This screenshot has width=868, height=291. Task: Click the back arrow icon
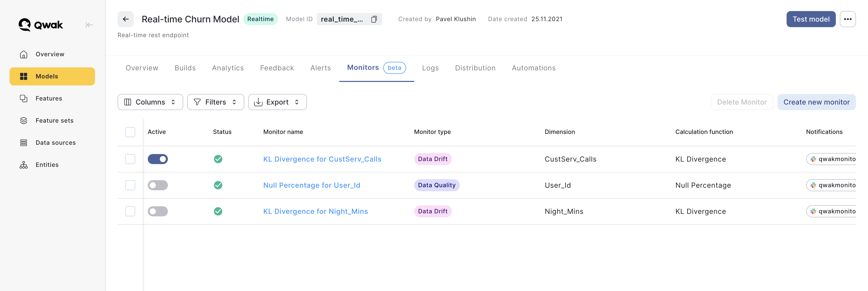click(125, 19)
